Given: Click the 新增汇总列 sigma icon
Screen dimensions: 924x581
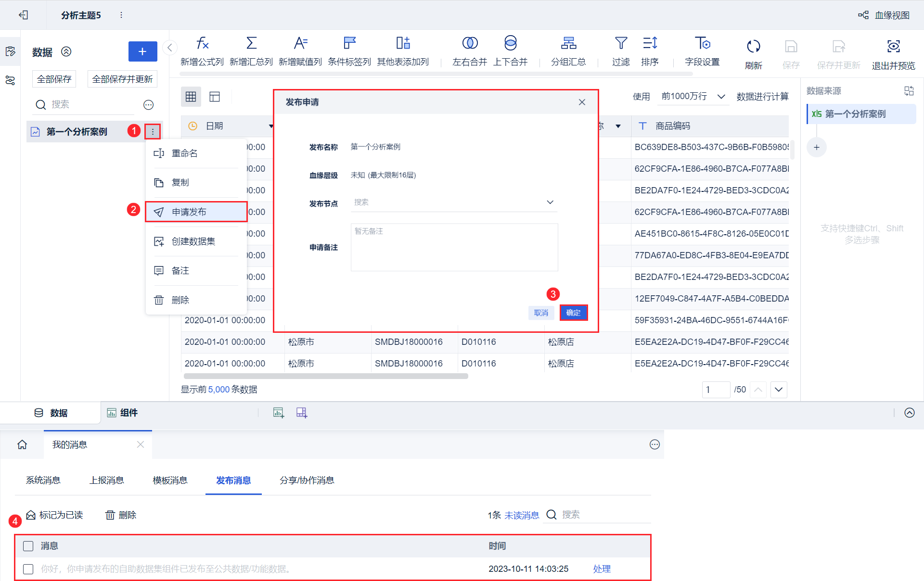Looking at the screenshot, I should point(251,44).
